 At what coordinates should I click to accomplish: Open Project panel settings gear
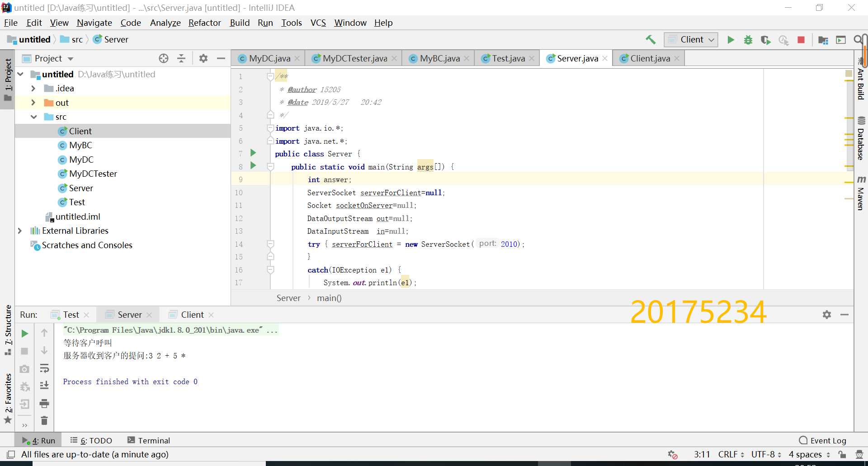point(203,58)
